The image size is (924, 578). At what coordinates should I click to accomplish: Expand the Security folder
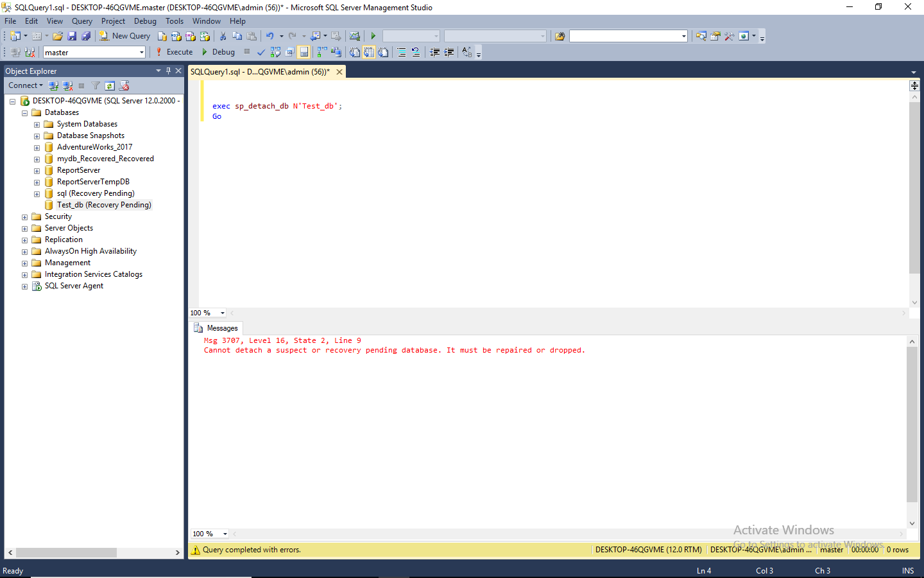coord(24,217)
